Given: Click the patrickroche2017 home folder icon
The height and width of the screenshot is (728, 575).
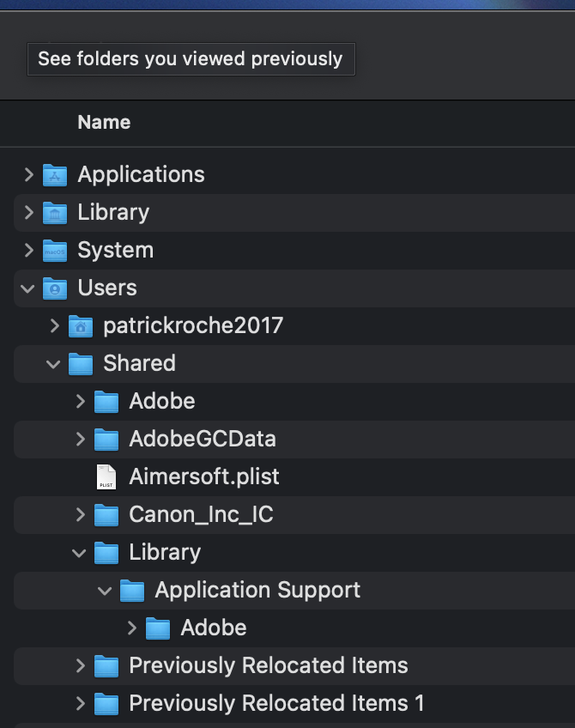Looking at the screenshot, I should tap(81, 326).
